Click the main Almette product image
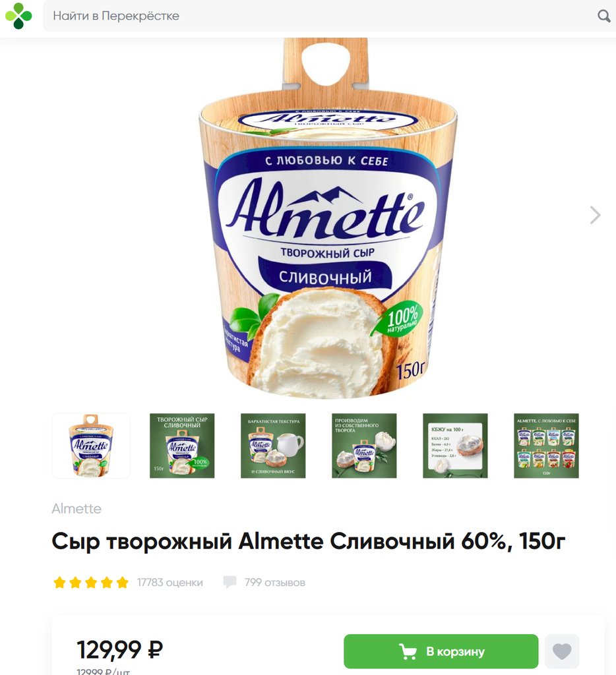Screen dimensions: 616x675 [x=328, y=218]
